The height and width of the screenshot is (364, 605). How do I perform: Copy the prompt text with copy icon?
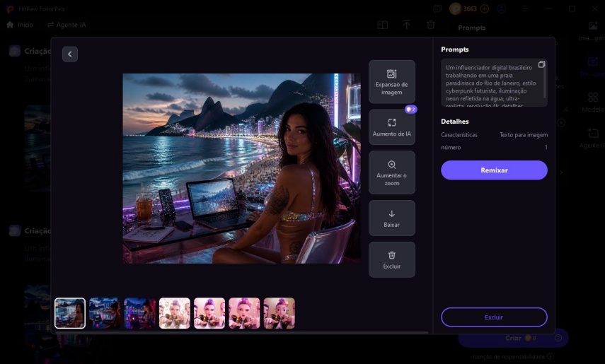(541, 64)
